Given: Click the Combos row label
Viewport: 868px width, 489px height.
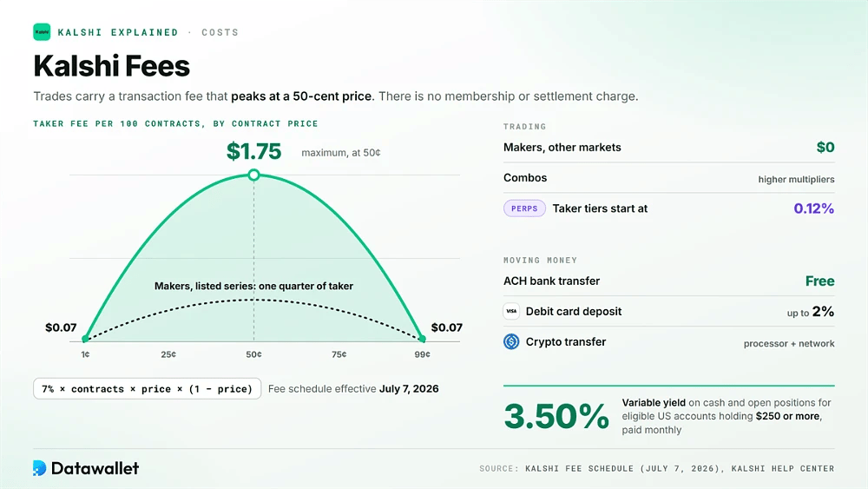Looking at the screenshot, I should (x=525, y=178).
